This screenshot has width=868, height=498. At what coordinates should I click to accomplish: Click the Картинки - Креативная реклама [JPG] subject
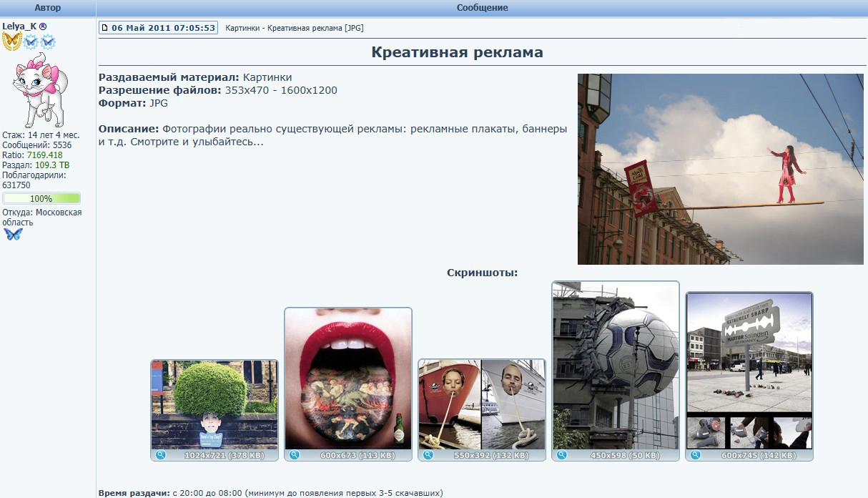294,28
